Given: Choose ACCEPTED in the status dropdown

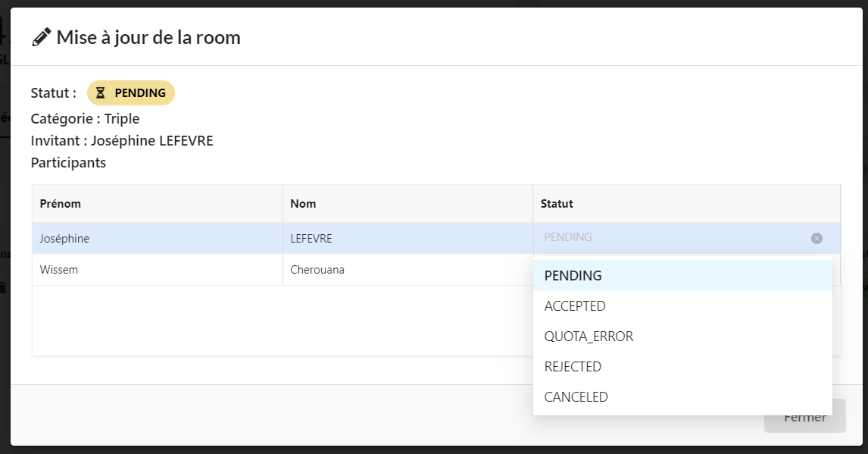Looking at the screenshot, I should [x=575, y=306].
